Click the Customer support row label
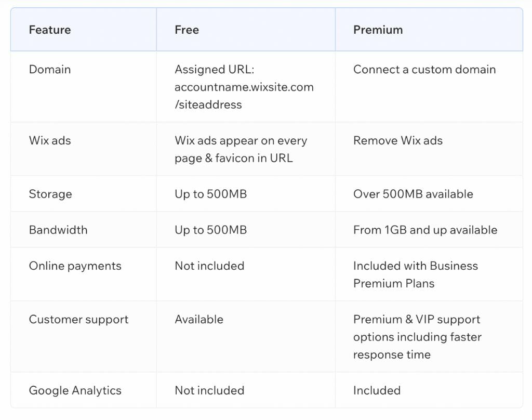Viewport: 532px width, 420px height. click(x=78, y=319)
